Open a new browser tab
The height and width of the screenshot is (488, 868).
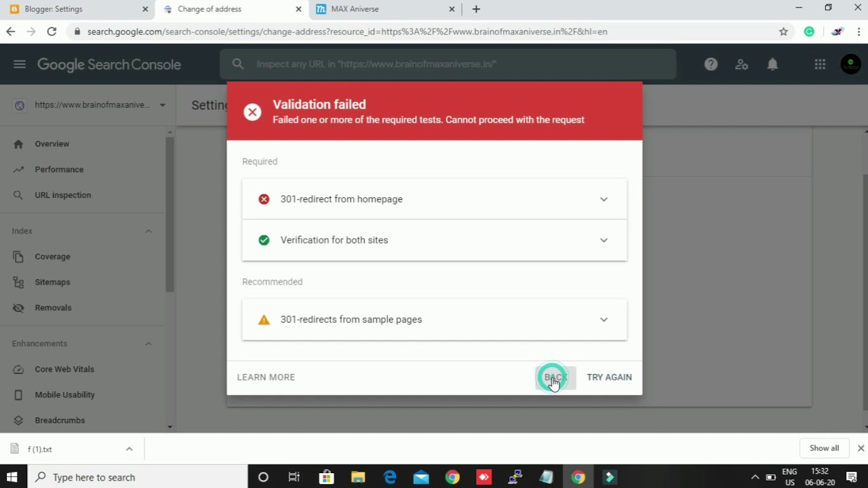point(476,9)
